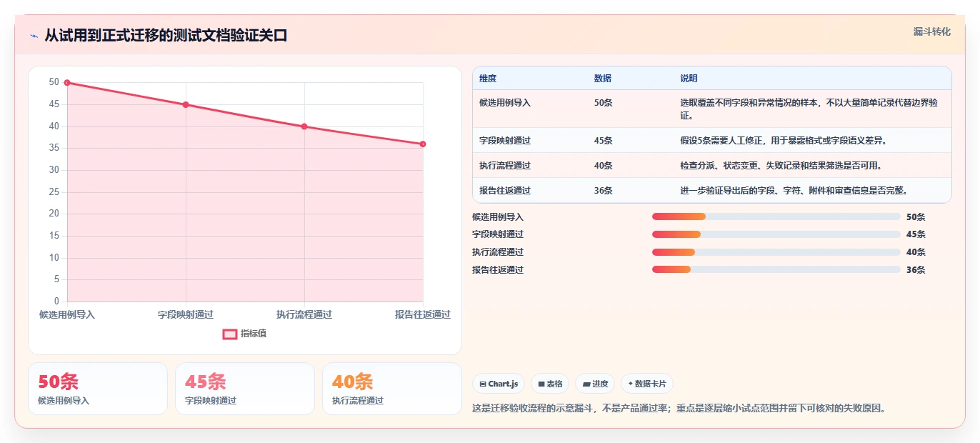The width and height of the screenshot is (980, 443).
Task: Click the 36条 value beside the progress bar
Action: [916, 270]
